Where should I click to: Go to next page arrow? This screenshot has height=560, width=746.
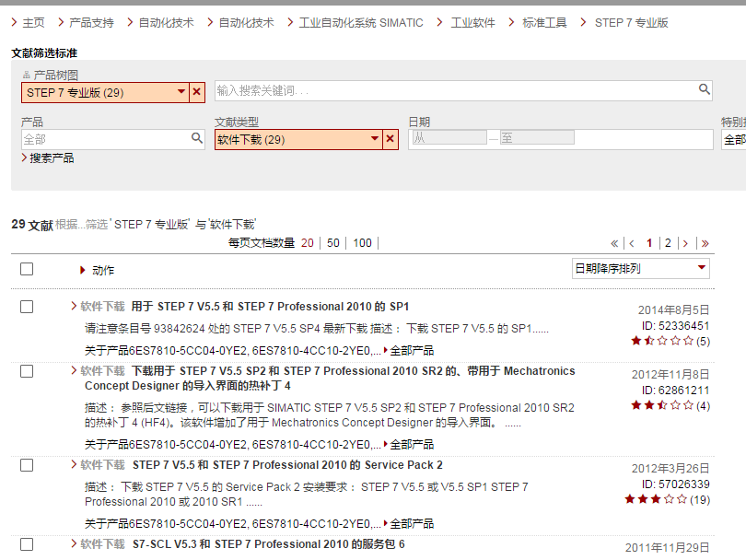coord(685,243)
